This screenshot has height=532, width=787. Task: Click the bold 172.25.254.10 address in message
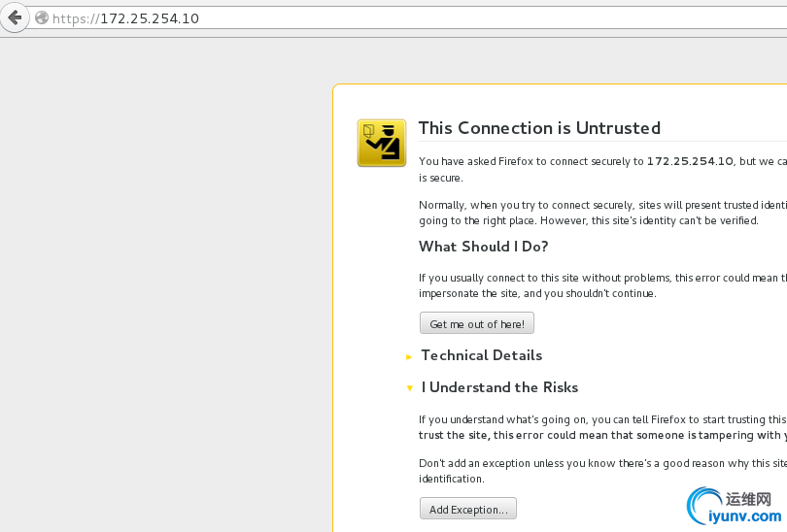pyautogui.click(x=690, y=161)
